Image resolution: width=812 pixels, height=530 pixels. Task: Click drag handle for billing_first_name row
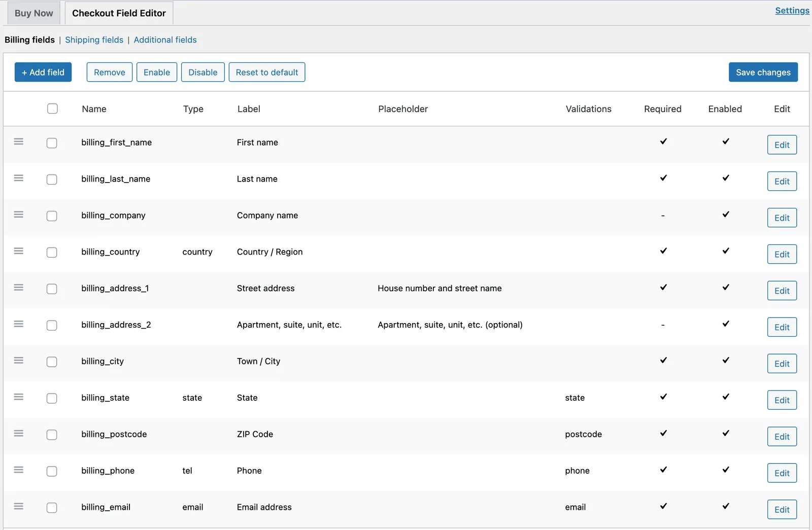19,142
